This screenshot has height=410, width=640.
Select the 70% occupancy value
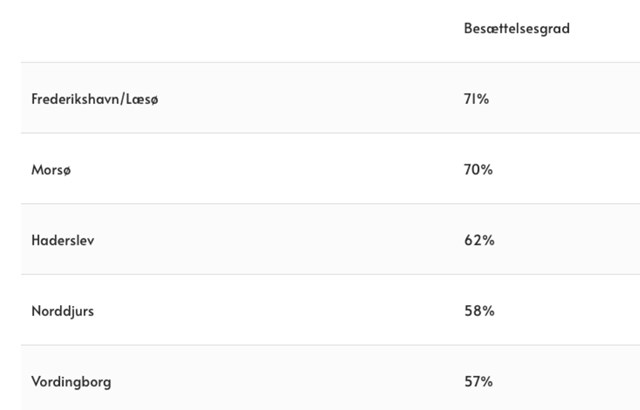coord(478,170)
